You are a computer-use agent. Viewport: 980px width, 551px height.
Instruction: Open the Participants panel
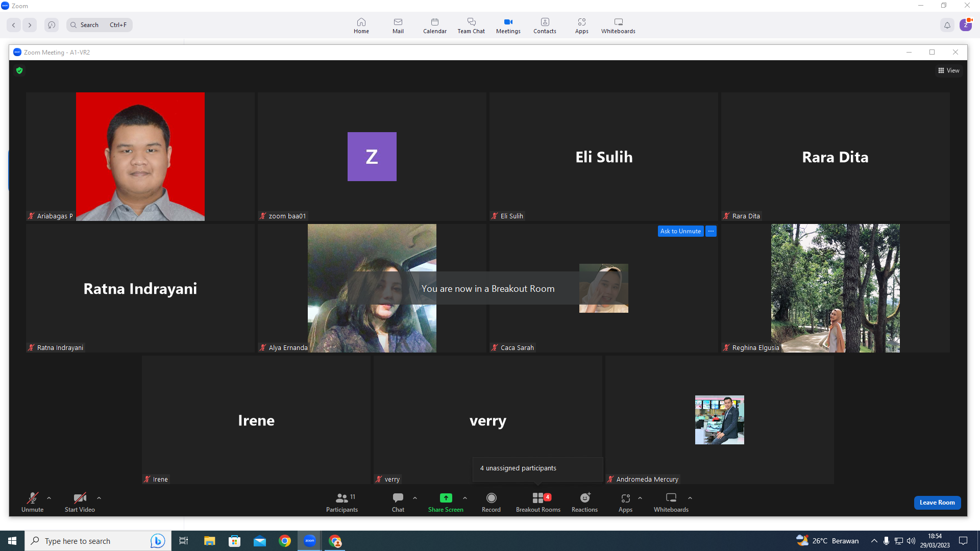[x=342, y=503]
